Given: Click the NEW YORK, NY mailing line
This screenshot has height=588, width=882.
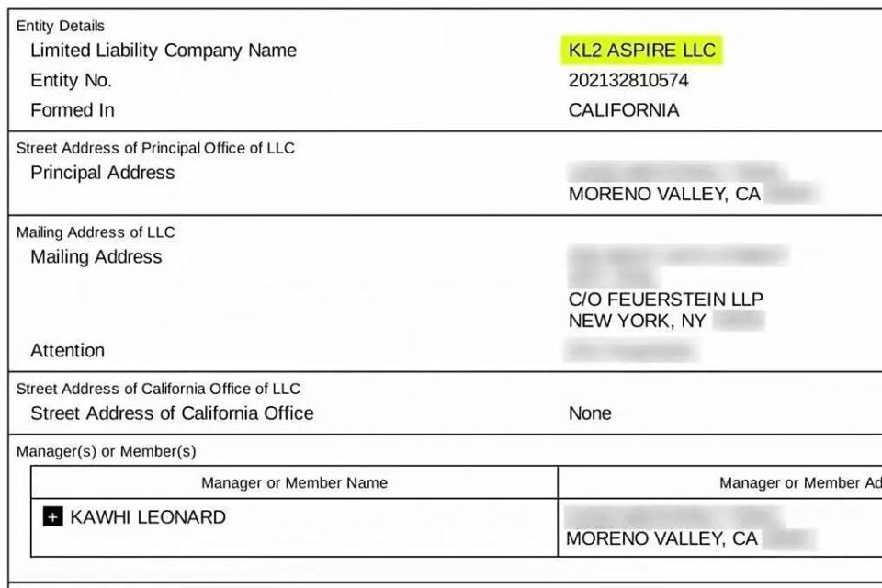Looking at the screenshot, I should coord(637,321).
